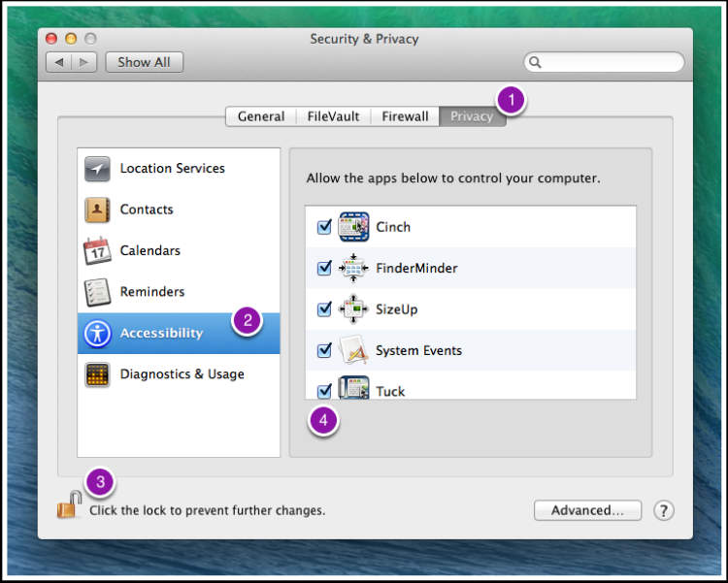Choose Diagnostics & Usage in the list
This screenshot has height=583, width=728.
179,374
